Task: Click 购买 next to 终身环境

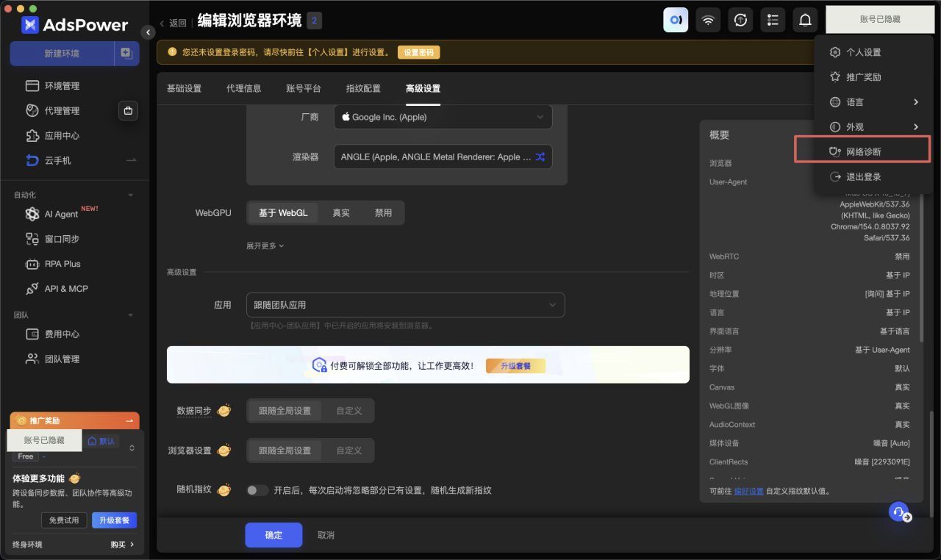Action: pyautogui.click(x=122, y=545)
